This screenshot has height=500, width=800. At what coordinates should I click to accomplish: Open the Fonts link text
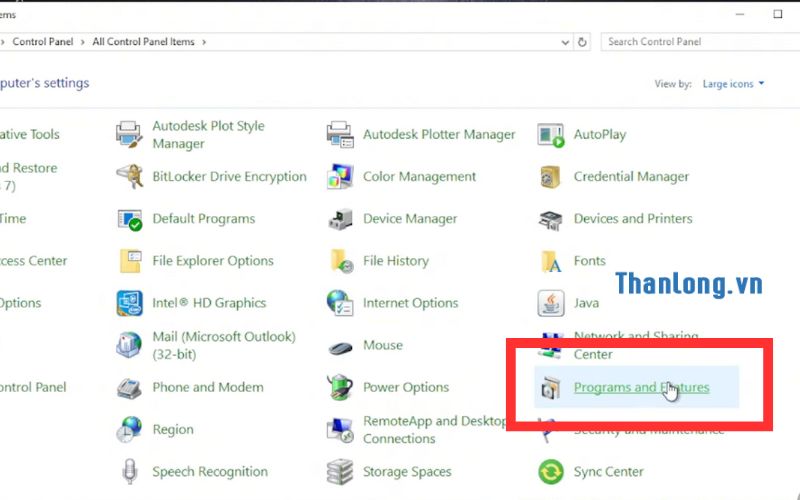pyautogui.click(x=589, y=261)
